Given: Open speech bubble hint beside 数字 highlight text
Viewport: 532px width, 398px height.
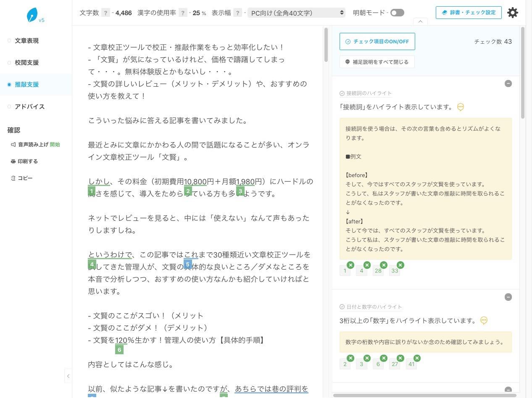Looking at the screenshot, I should point(484,321).
